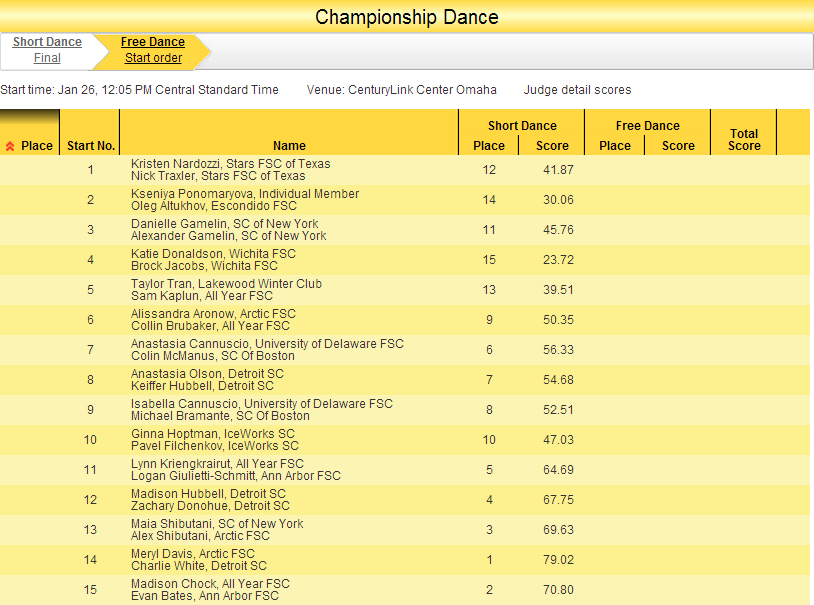Select 'Anastasia Cannuscio, University of Delaware FSC'
The width and height of the screenshot is (814, 605).
pyautogui.click(x=267, y=344)
